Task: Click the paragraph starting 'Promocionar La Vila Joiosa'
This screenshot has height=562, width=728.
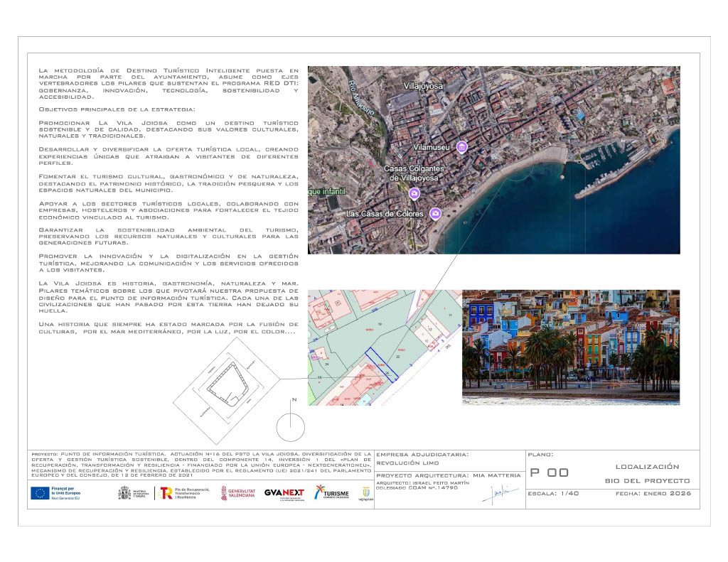Action: tap(168, 129)
